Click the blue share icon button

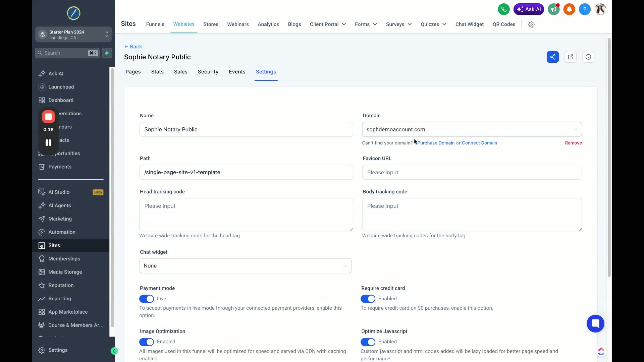[552, 57]
